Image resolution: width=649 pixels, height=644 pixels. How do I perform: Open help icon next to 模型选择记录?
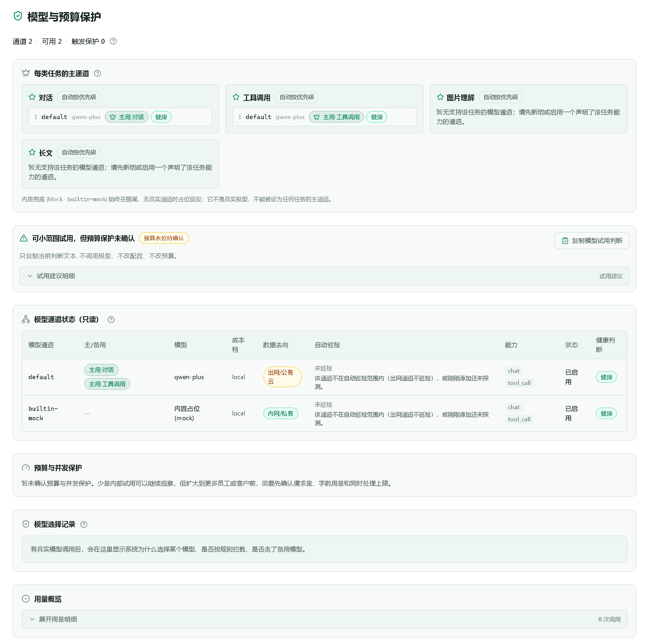click(84, 524)
